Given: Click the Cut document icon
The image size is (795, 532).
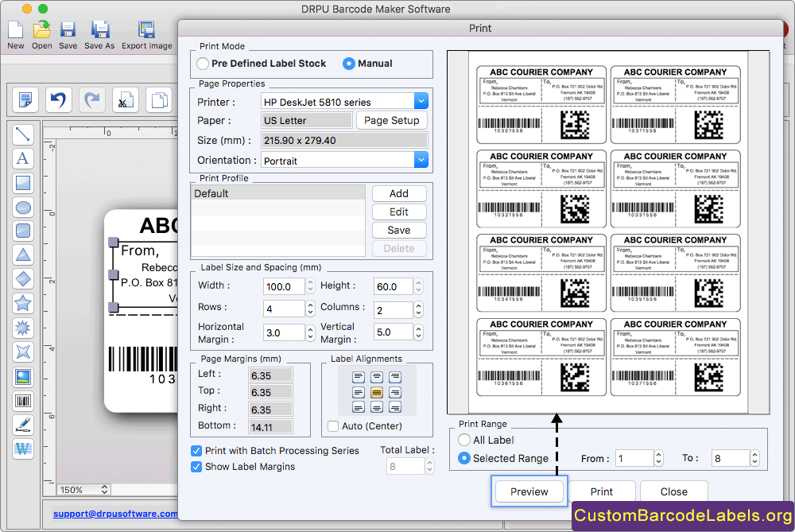Looking at the screenshot, I should pyautogui.click(x=126, y=99).
